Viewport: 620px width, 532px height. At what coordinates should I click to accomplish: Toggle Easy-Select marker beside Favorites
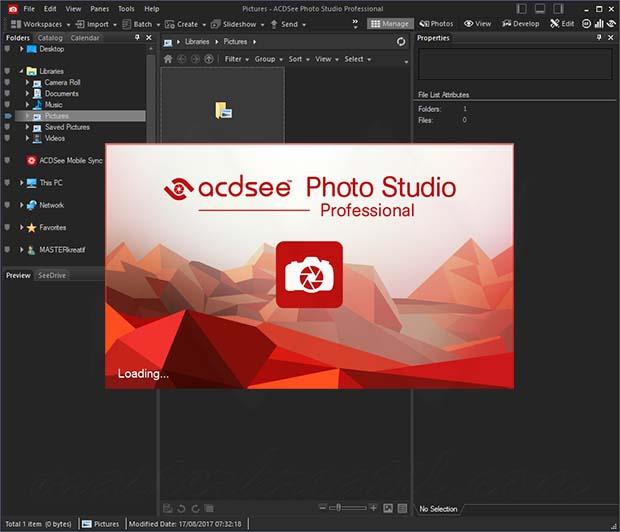click(7, 227)
